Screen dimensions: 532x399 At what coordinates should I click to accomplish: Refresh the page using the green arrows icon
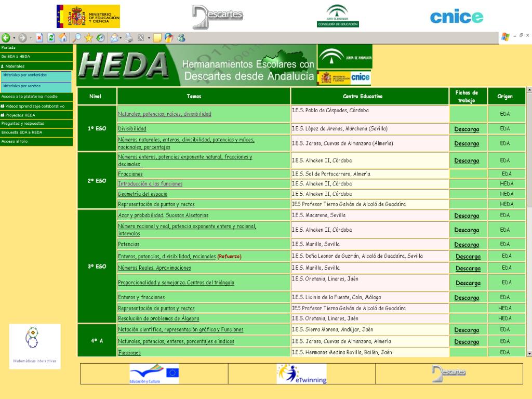51,37
